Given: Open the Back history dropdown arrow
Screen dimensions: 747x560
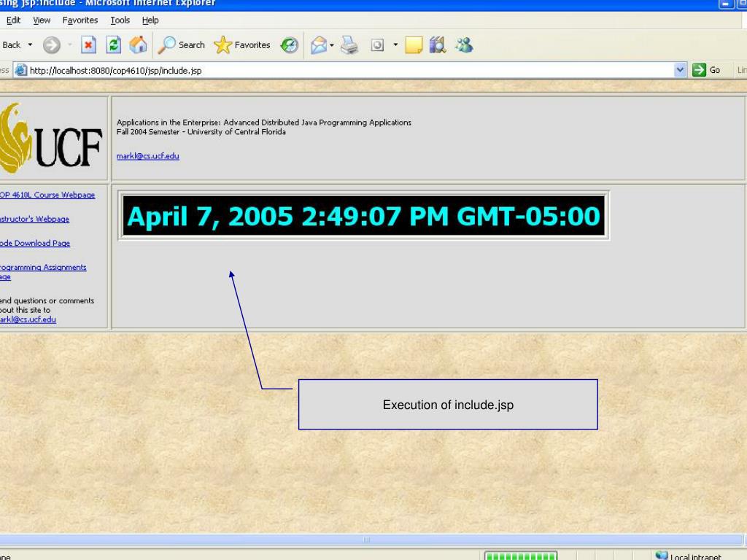Looking at the screenshot, I should [30, 45].
